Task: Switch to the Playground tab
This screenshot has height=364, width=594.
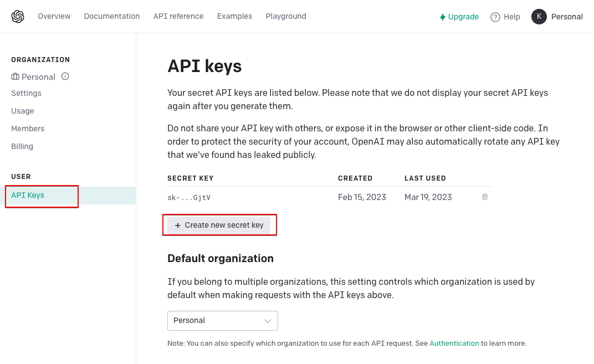Action: point(286,16)
